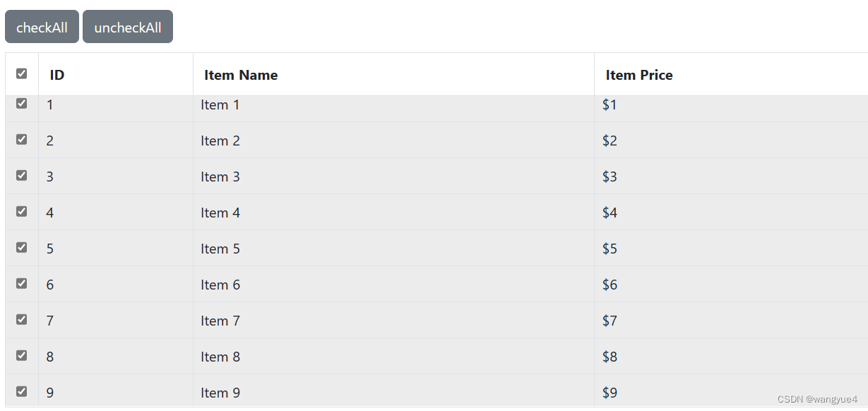868x411 pixels.
Task: Toggle the checkbox for Item 5
Action: (x=21, y=247)
